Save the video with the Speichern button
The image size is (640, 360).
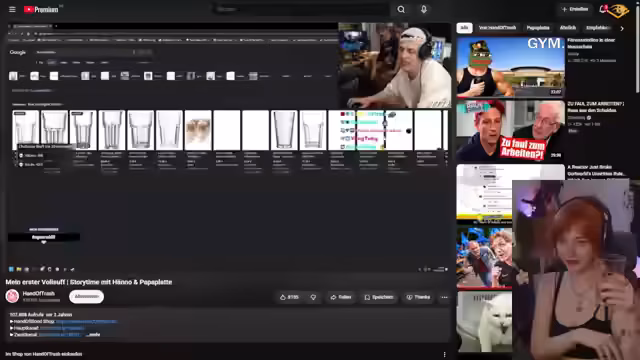point(379,297)
